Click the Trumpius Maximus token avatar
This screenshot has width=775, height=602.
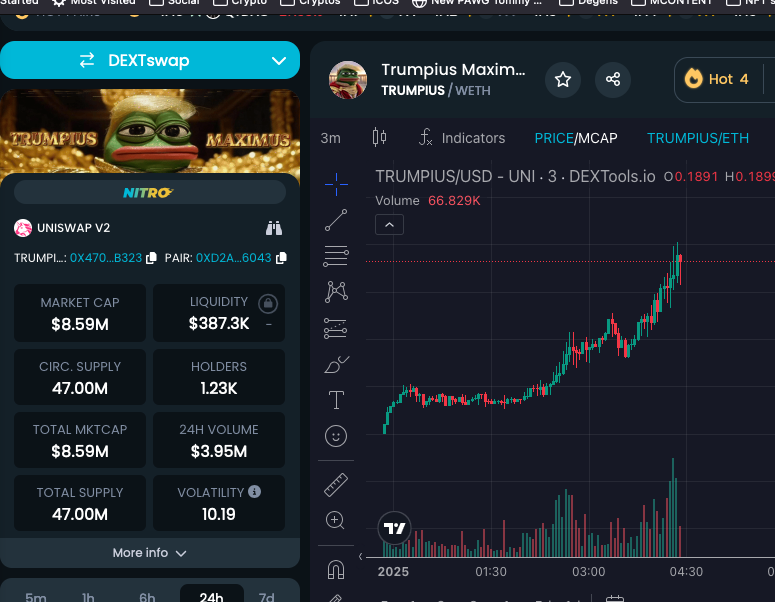(x=348, y=80)
